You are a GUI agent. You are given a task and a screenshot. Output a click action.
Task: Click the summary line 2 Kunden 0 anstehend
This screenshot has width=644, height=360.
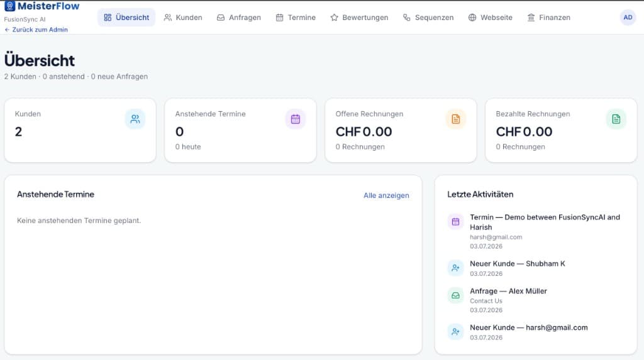point(76,77)
